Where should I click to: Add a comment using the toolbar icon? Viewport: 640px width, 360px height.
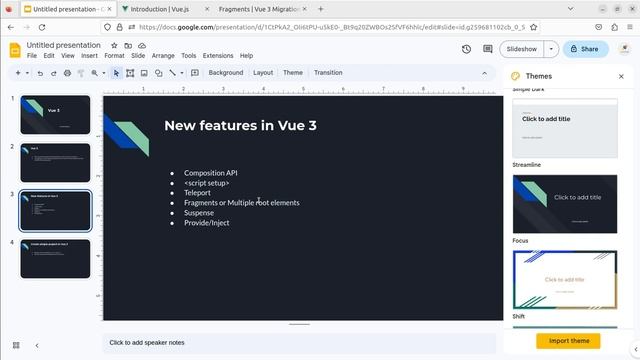pyautogui.click(x=195, y=73)
